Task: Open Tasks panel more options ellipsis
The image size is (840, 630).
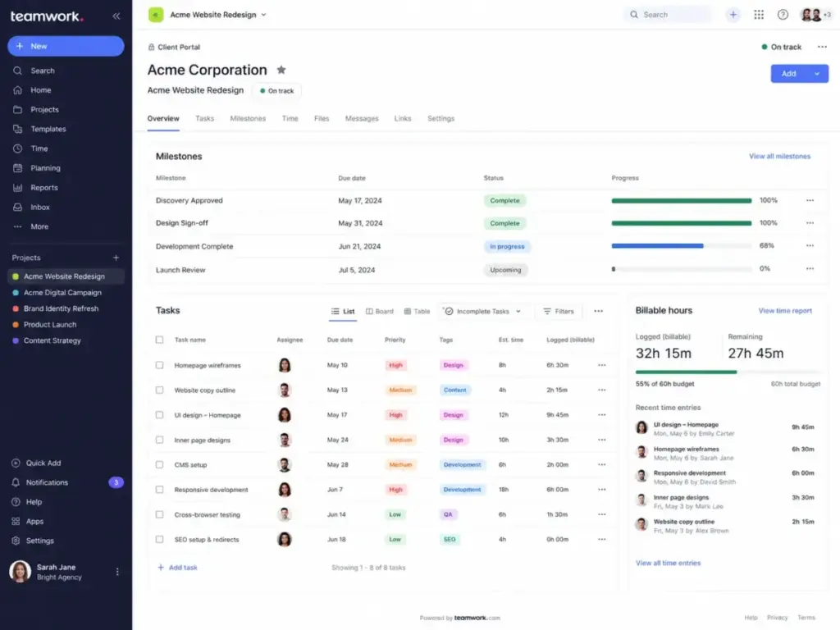Action: 598,311
